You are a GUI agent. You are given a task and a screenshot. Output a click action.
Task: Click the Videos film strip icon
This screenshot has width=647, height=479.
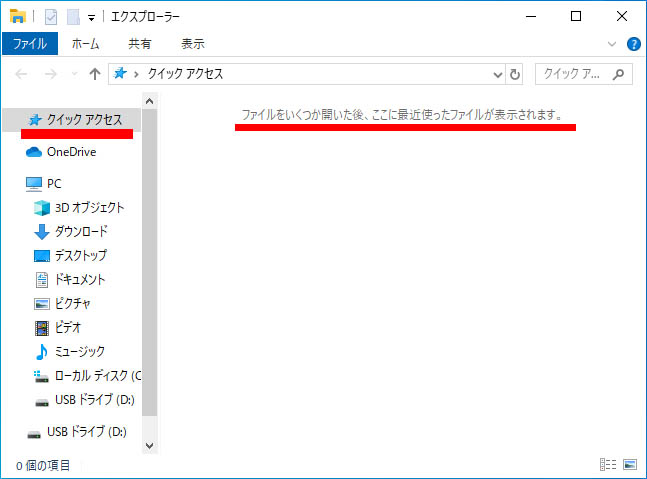(42, 328)
